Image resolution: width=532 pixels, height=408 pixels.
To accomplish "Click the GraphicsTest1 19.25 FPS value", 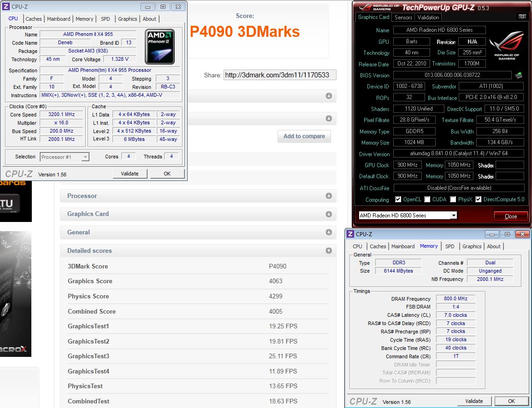I will click(283, 326).
